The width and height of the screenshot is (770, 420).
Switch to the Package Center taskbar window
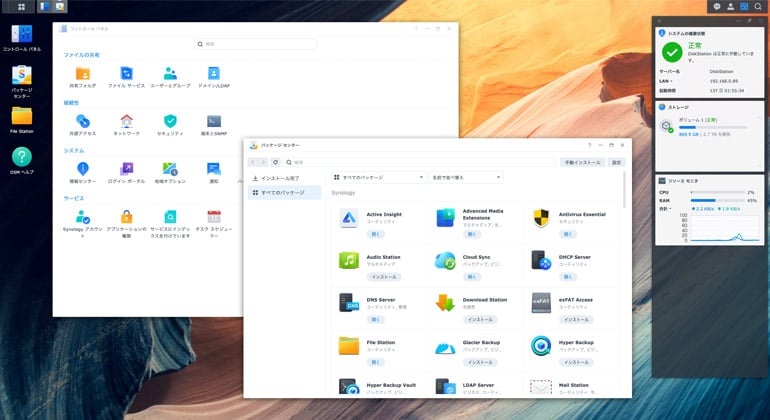click(59, 6)
